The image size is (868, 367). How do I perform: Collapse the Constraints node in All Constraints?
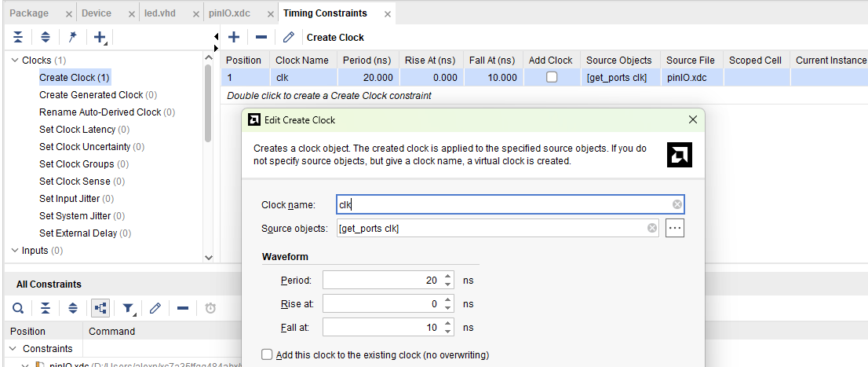coord(13,348)
